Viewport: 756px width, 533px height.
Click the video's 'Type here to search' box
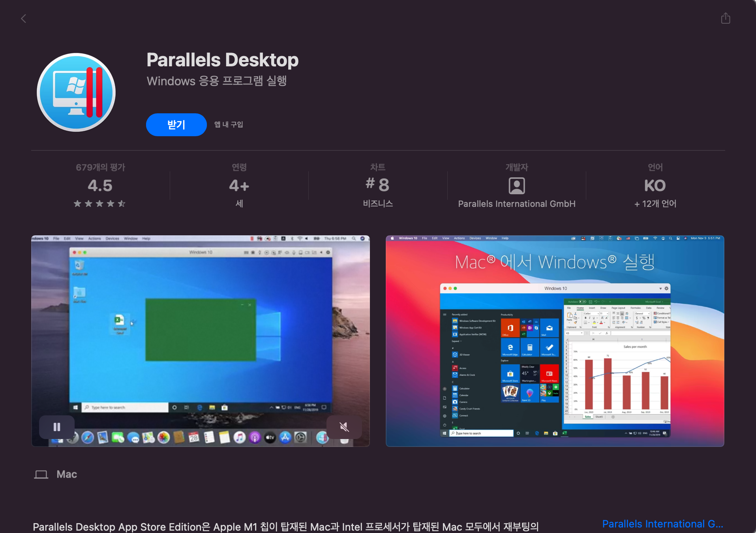(126, 407)
